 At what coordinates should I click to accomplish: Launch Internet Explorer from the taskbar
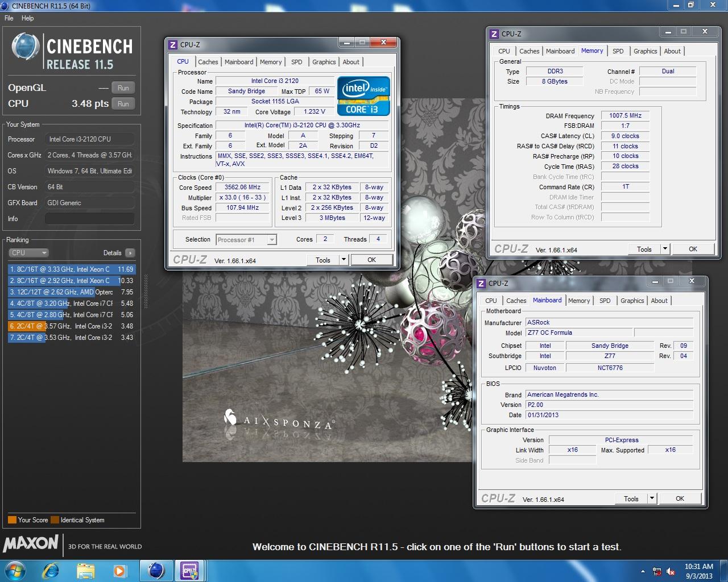[51, 571]
